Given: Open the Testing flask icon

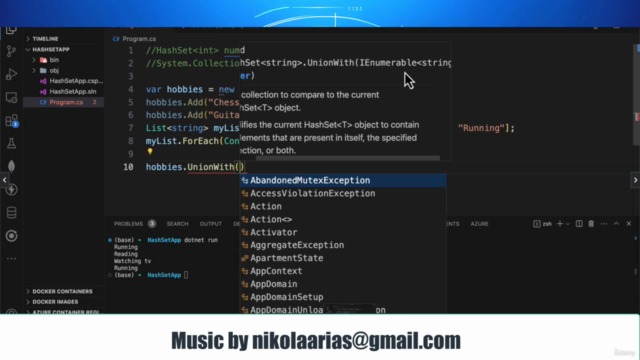Looking at the screenshot, I should pos(11,144).
